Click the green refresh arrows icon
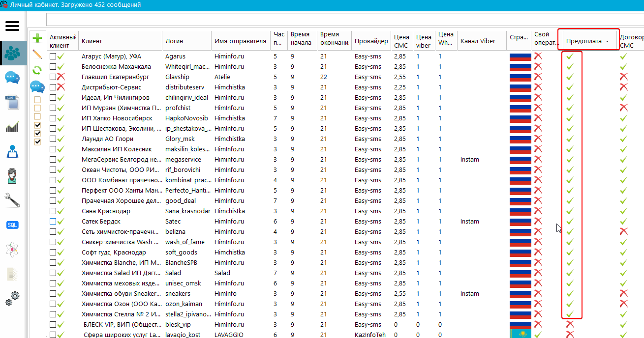Image resolution: width=644 pixels, height=338 pixels. click(37, 70)
